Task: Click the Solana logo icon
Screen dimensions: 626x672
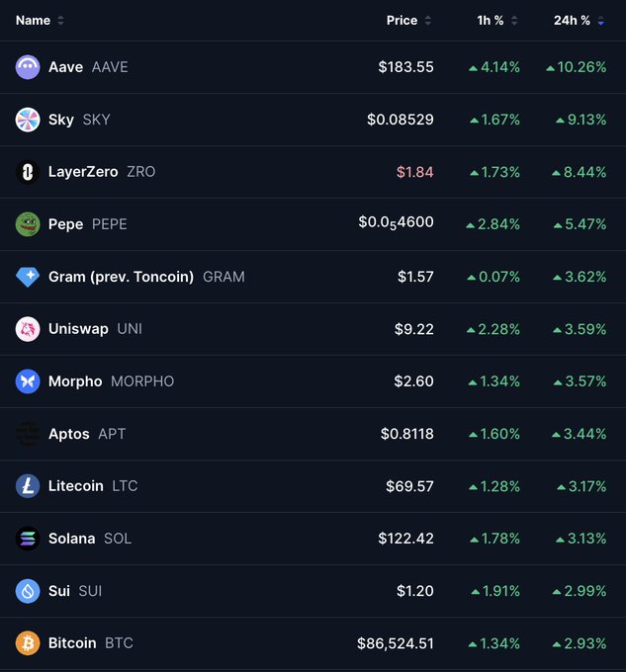Action: tap(28, 539)
